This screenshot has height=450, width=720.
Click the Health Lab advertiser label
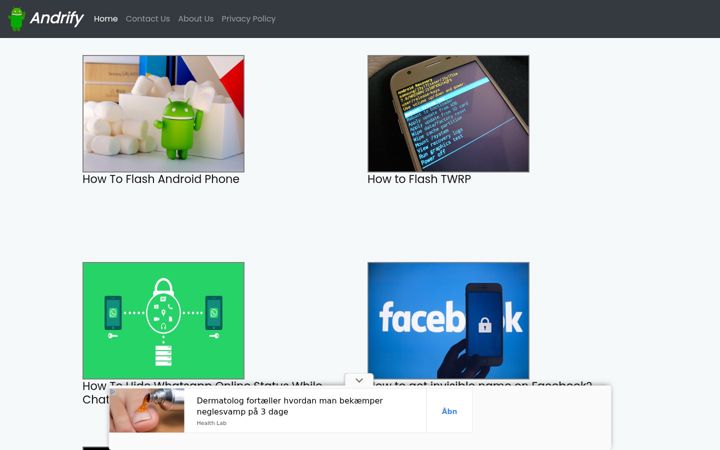click(211, 423)
